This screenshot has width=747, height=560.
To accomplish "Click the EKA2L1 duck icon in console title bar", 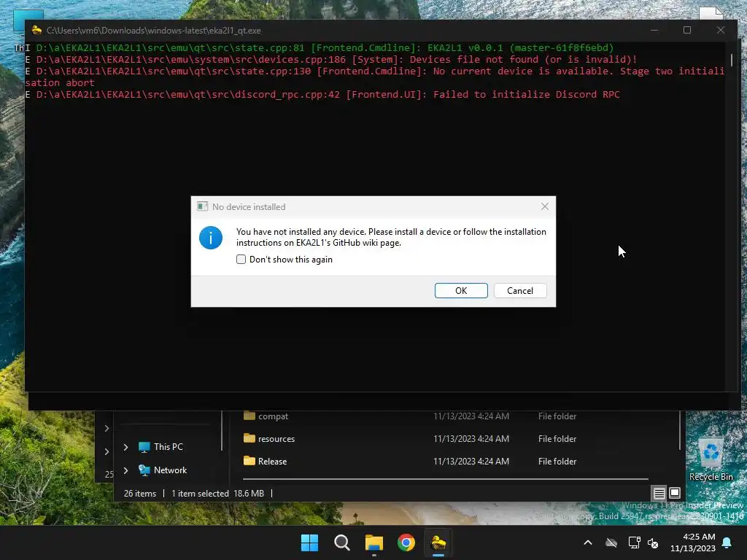I will coord(36,31).
